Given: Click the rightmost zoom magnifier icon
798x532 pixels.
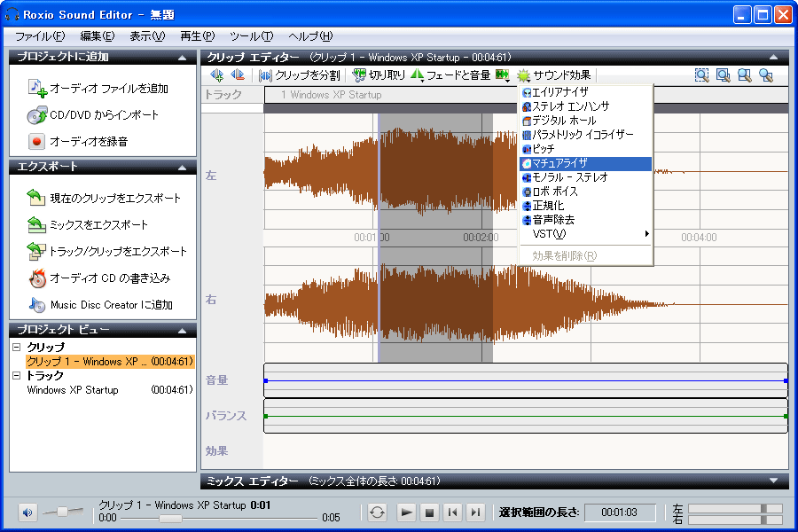Looking at the screenshot, I should (766, 75).
